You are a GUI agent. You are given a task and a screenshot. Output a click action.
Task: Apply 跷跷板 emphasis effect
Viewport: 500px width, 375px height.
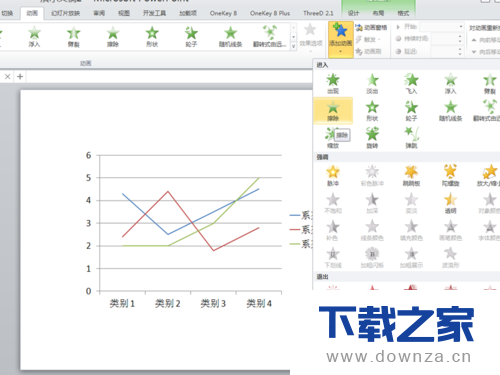[411, 176]
